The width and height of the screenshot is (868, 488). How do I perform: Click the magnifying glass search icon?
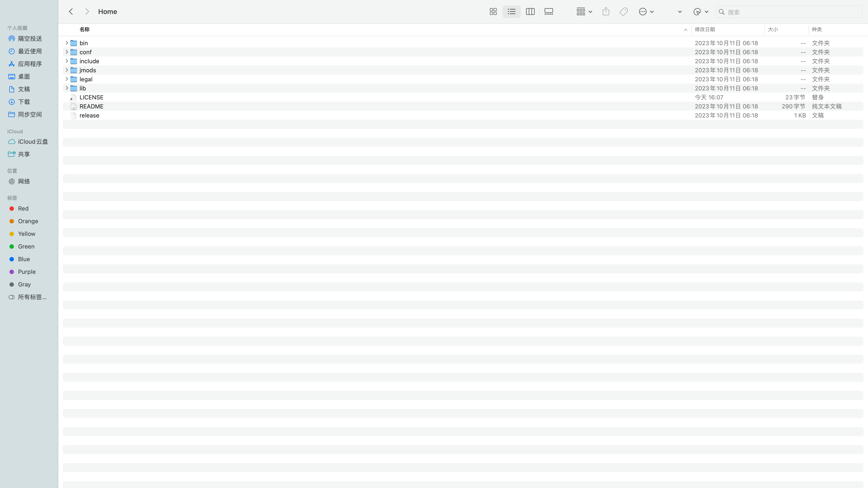[x=722, y=12]
